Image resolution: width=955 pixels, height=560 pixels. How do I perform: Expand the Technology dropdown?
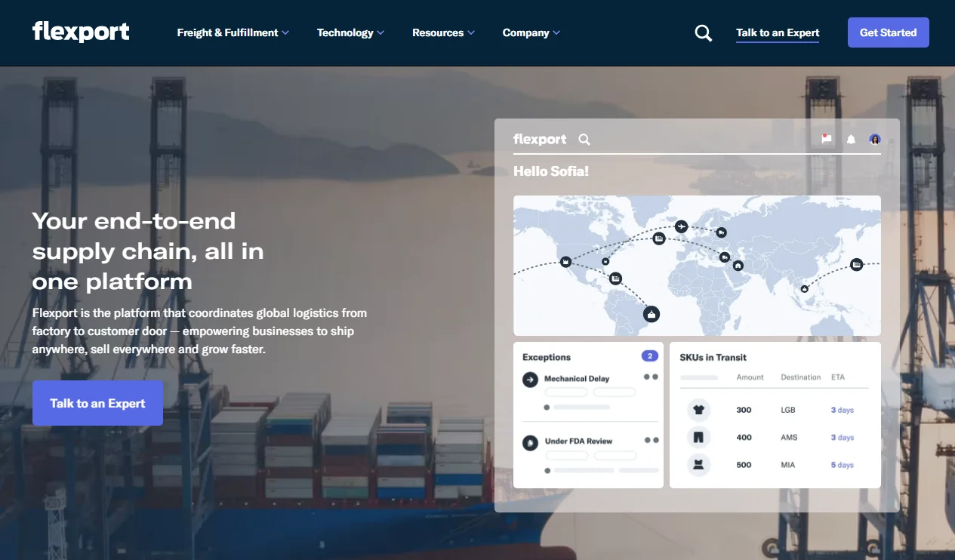coord(350,32)
